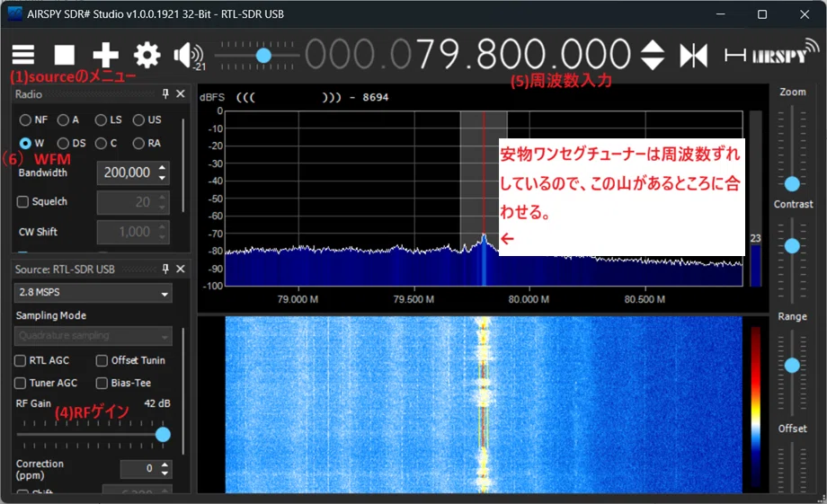The image size is (827, 504).
Task: Click the 80.500 M frequency axis label
Action: (645, 299)
